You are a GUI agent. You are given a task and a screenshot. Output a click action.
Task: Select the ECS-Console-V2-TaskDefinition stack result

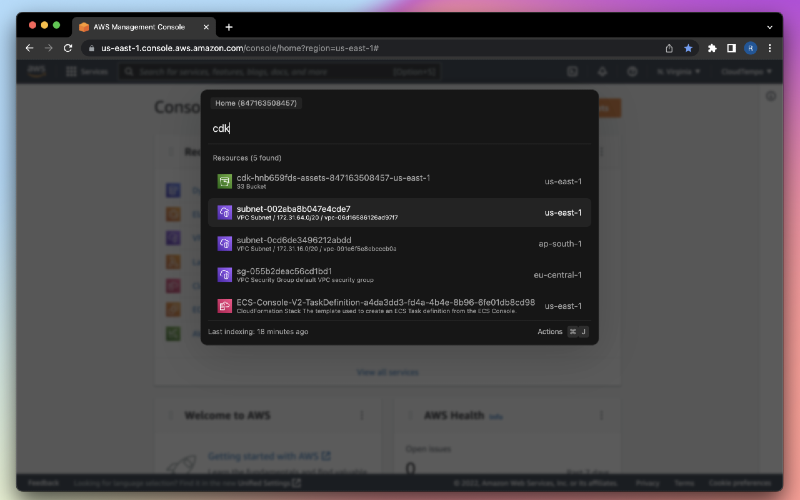click(x=399, y=306)
